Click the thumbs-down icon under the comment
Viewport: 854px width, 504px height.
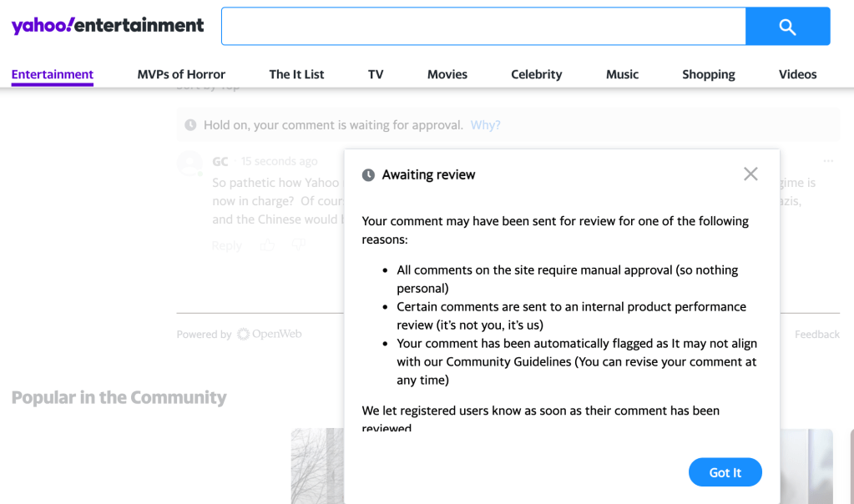click(x=298, y=245)
